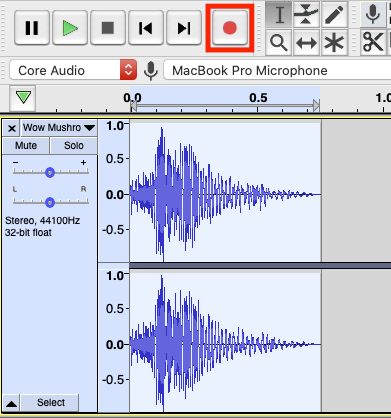Image resolution: width=391 pixels, height=418 pixels.
Task: Click the lower channel waveform
Action: pos(225,342)
